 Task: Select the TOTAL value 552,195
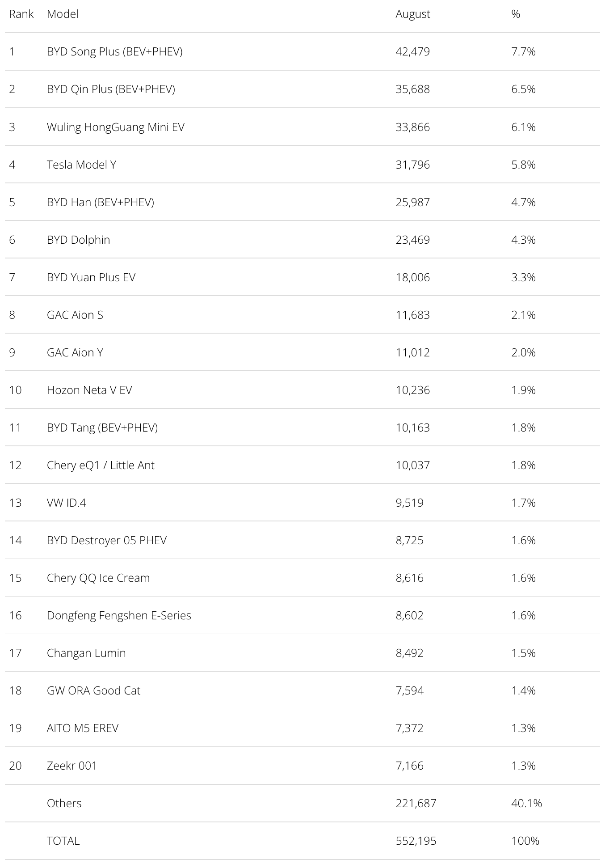point(416,841)
